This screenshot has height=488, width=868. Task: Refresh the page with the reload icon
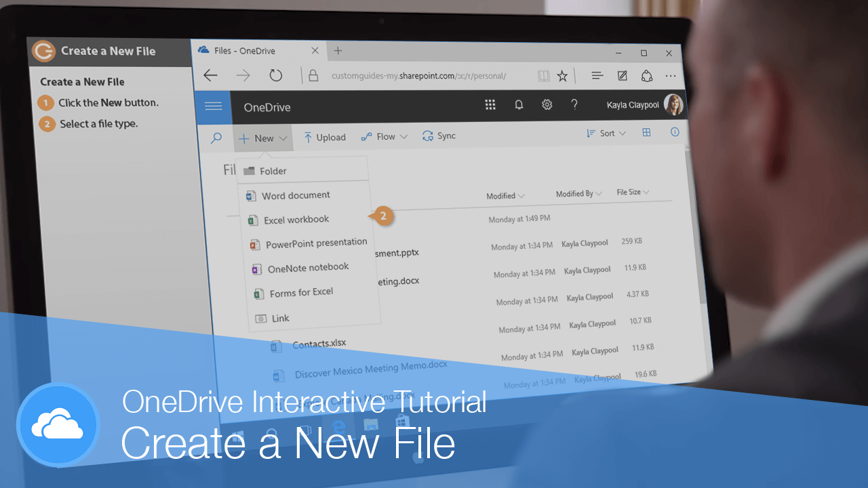coord(275,75)
